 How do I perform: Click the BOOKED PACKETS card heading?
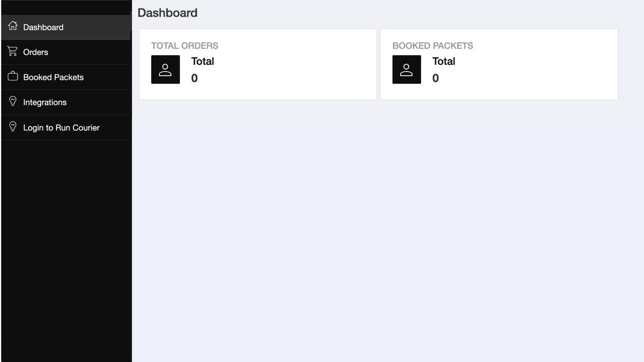click(433, 45)
